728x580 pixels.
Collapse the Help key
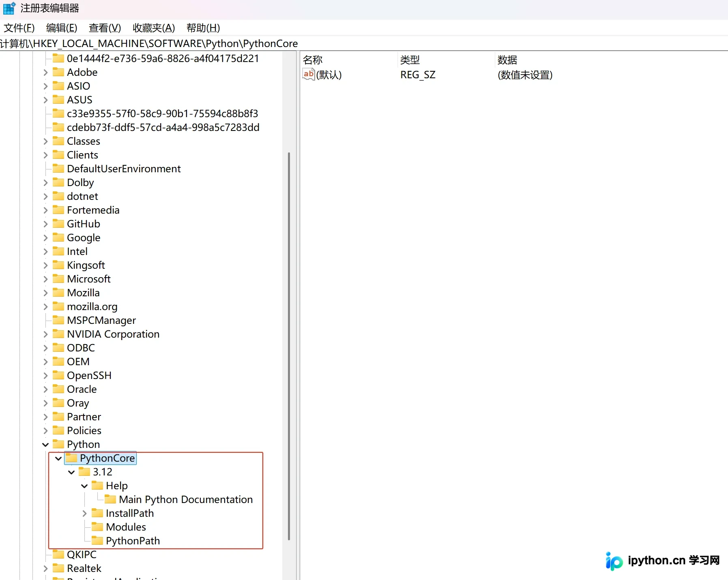(x=84, y=486)
